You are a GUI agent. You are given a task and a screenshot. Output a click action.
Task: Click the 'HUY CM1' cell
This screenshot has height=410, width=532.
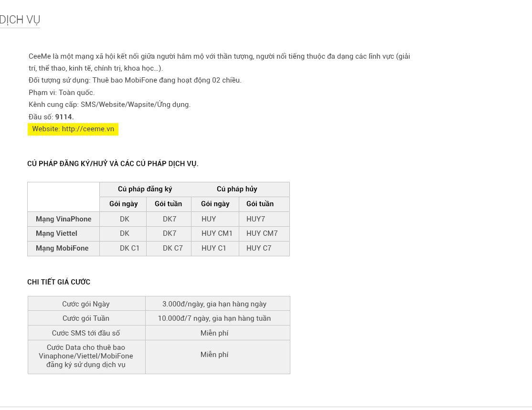pos(215,234)
